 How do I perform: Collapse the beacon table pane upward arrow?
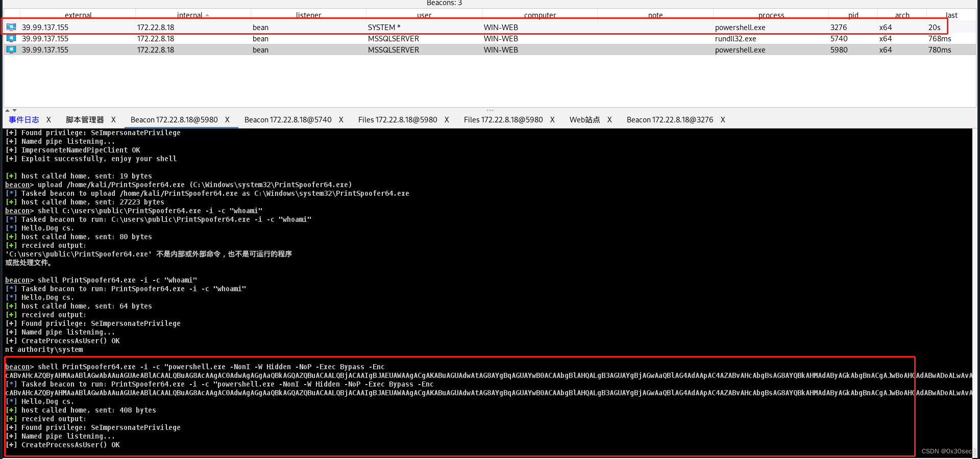[7, 110]
